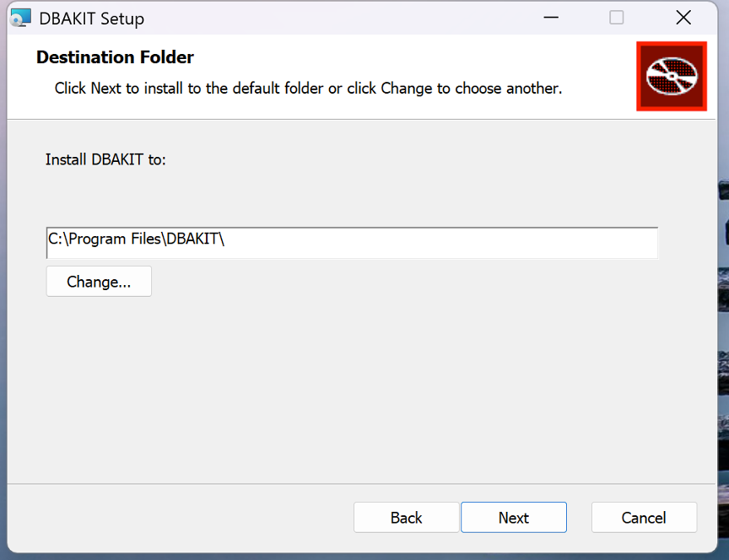The width and height of the screenshot is (729, 560).
Task: Click blank white header area under the heading
Action: click(326, 109)
